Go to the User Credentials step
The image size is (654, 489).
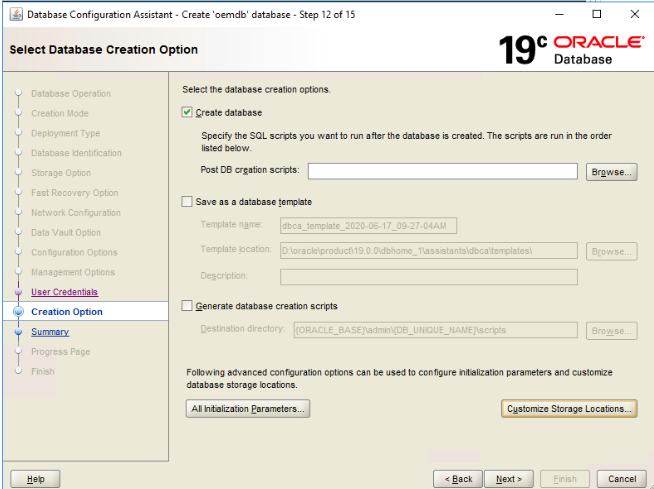pyautogui.click(x=64, y=292)
